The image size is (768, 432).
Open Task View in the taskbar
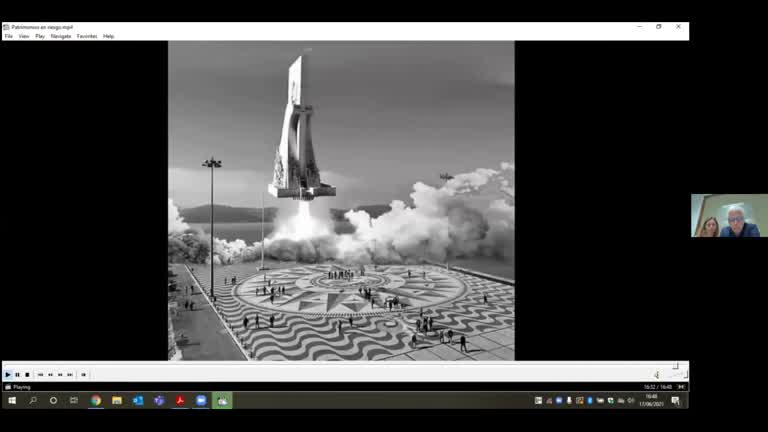pyautogui.click(x=74, y=401)
